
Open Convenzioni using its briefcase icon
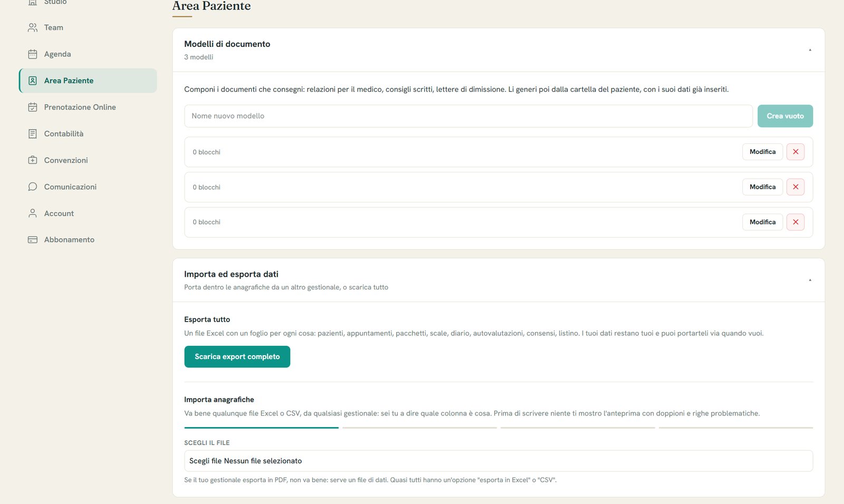[x=33, y=160]
